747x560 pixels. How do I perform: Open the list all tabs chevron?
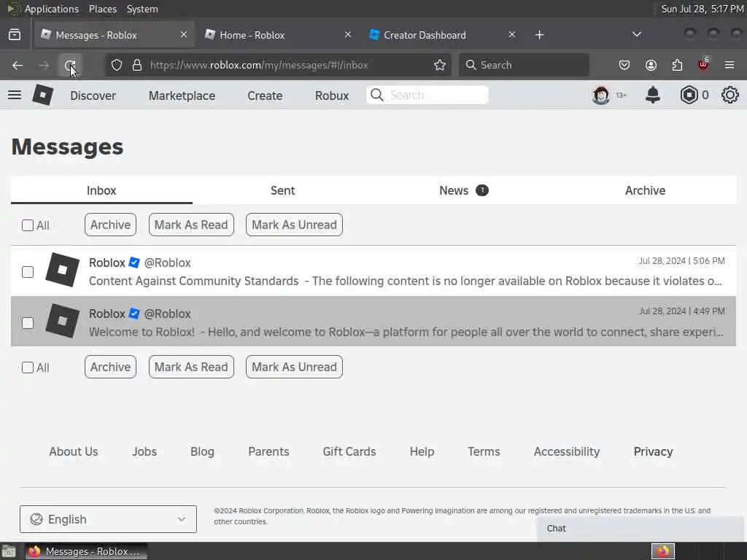click(x=636, y=35)
